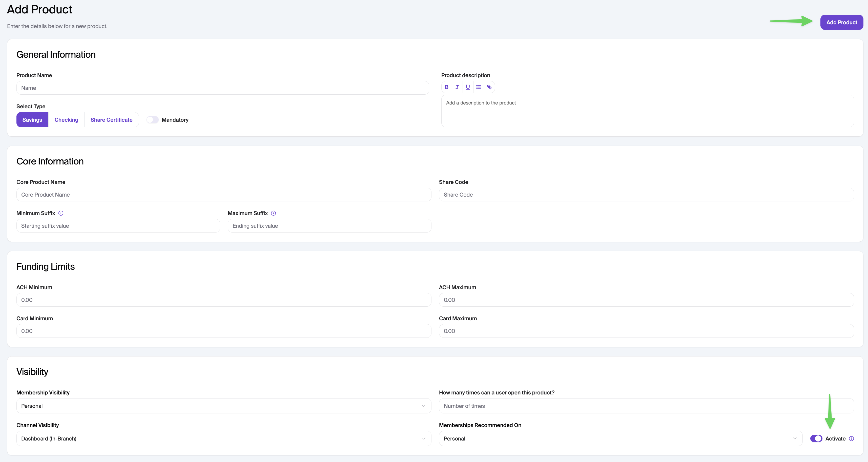The image size is (868, 462).
Task: Open Memberships Recommended On dropdown
Action: 620,438
